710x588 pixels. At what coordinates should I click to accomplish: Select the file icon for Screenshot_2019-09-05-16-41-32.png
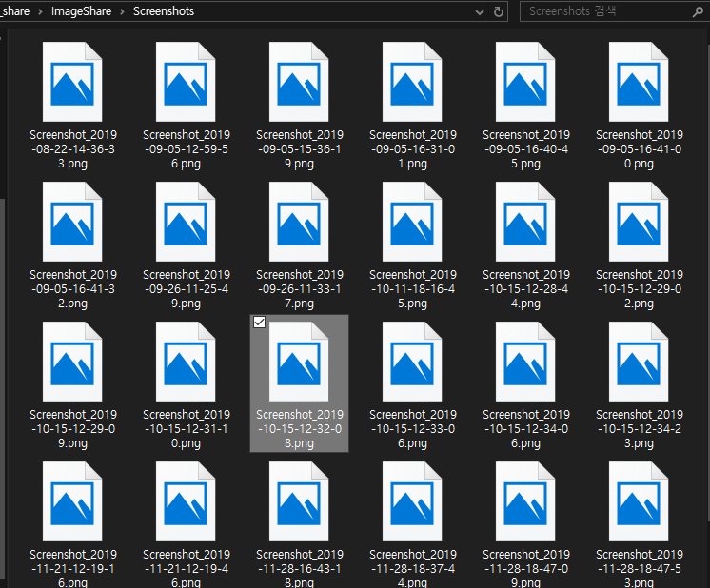(x=72, y=222)
